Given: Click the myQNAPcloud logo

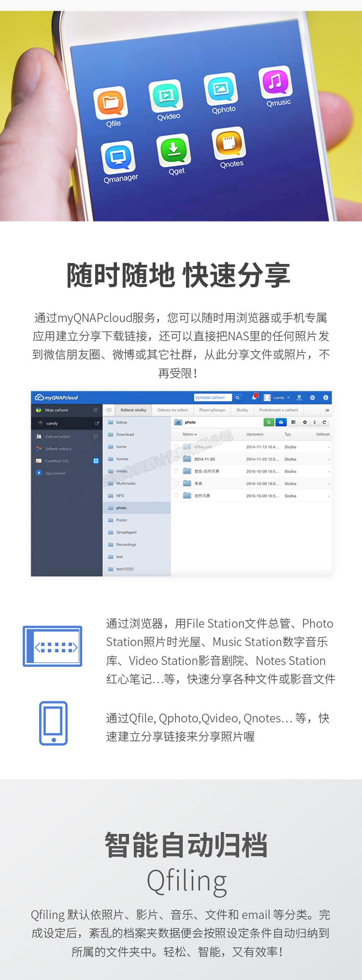Looking at the screenshot, I should [x=56, y=398].
